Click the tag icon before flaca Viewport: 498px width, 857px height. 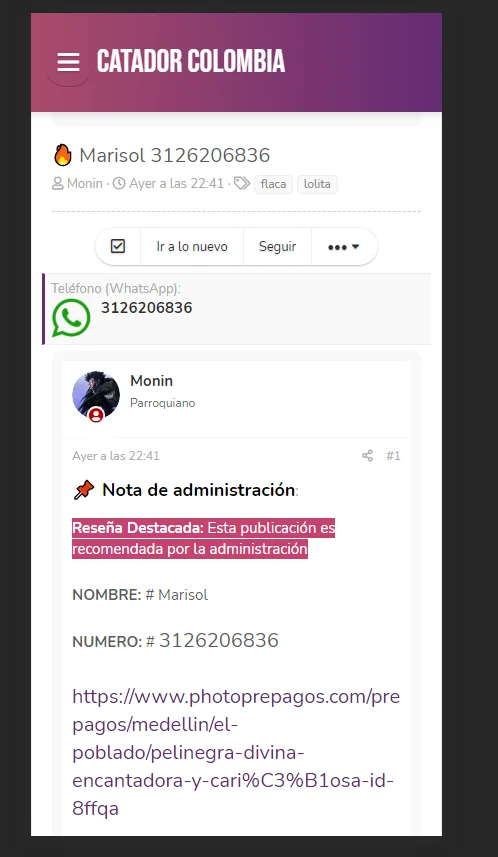(x=242, y=184)
